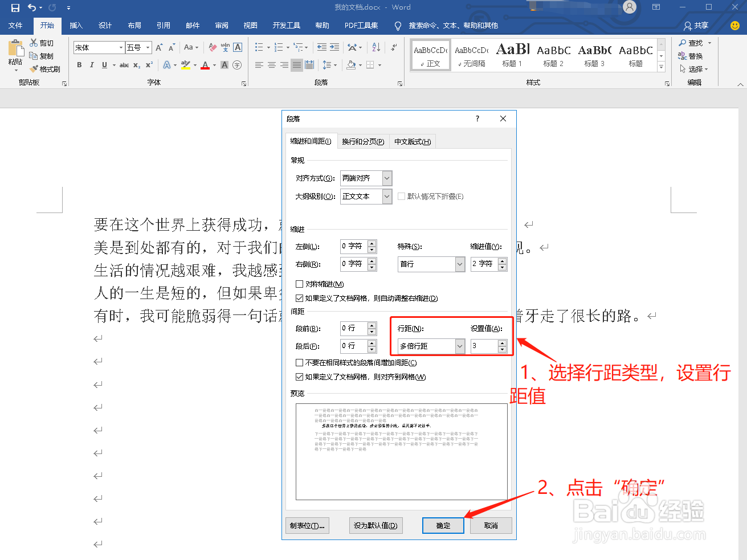Click the Numbering list icon
Viewport: 747px width, 560px height.
279,47
